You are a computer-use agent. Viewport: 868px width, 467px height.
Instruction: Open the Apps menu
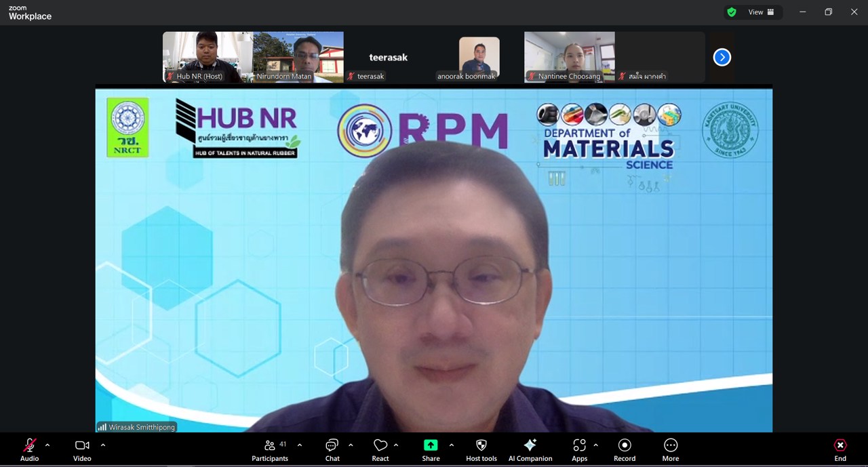(579, 449)
